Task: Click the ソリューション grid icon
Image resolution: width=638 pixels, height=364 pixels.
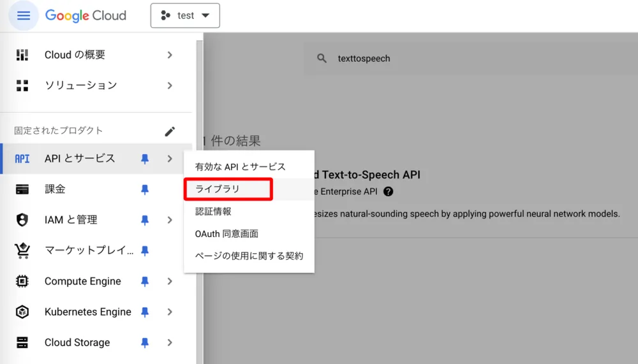Action: point(22,85)
